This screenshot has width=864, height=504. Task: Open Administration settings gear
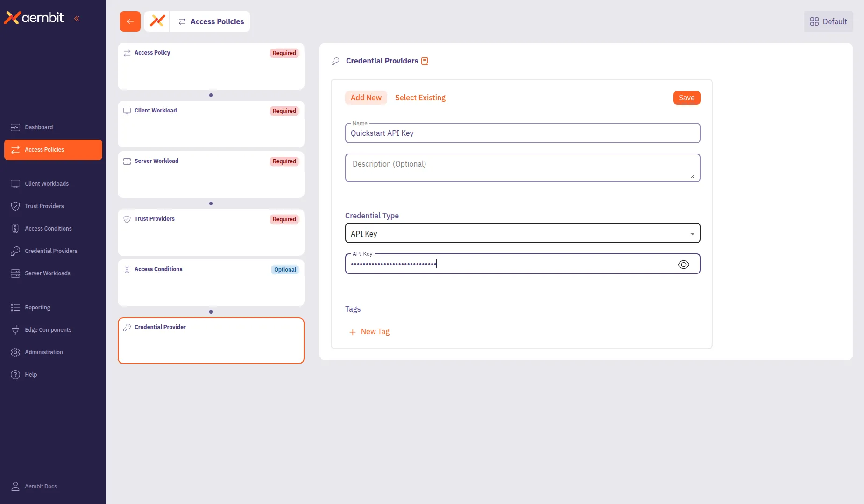coord(15,352)
